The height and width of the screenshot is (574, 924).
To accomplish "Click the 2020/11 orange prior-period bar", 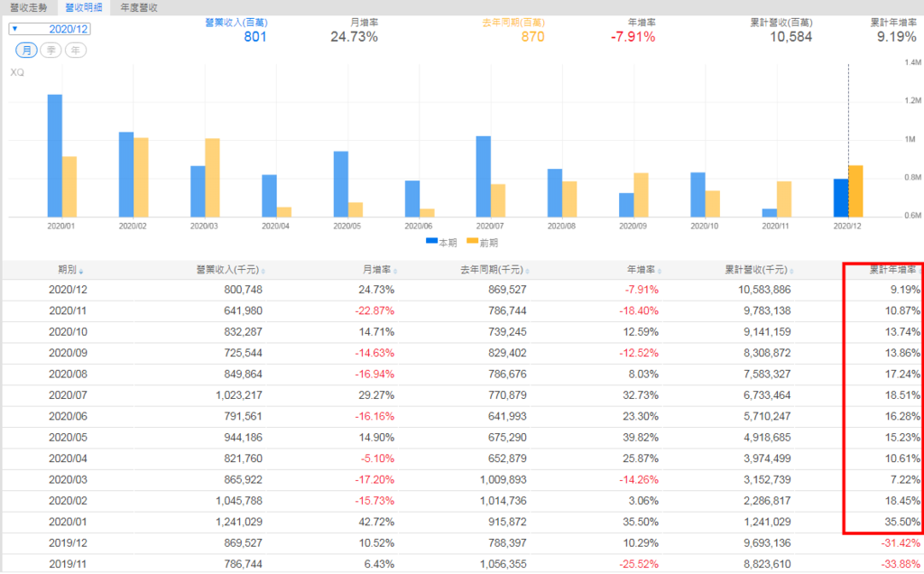I will 784,199.
